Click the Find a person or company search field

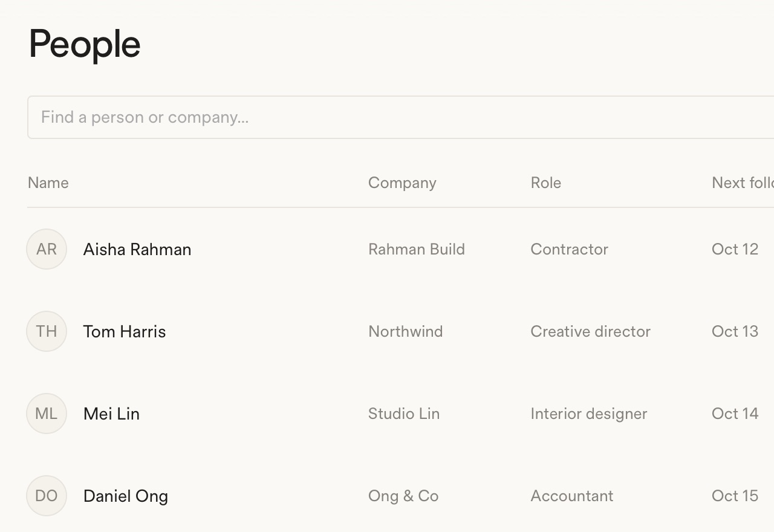[401, 117]
